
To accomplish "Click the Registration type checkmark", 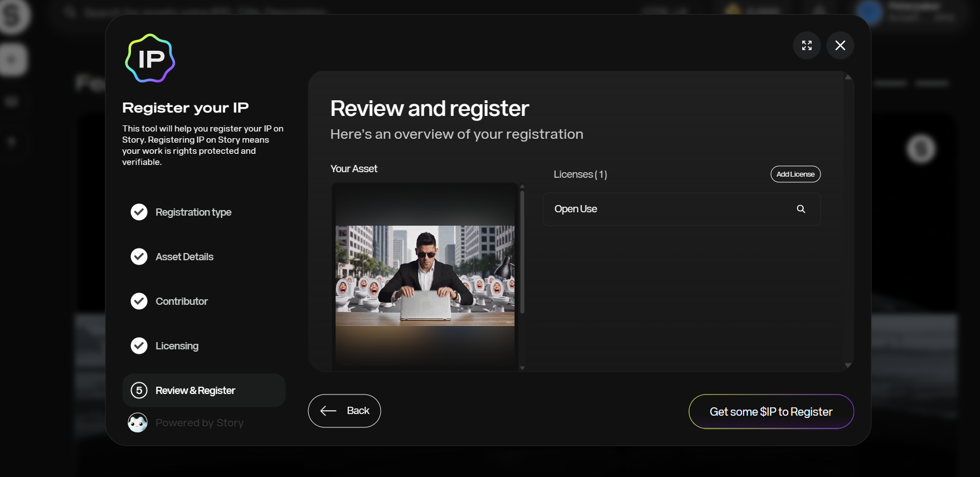I will pyautogui.click(x=139, y=212).
